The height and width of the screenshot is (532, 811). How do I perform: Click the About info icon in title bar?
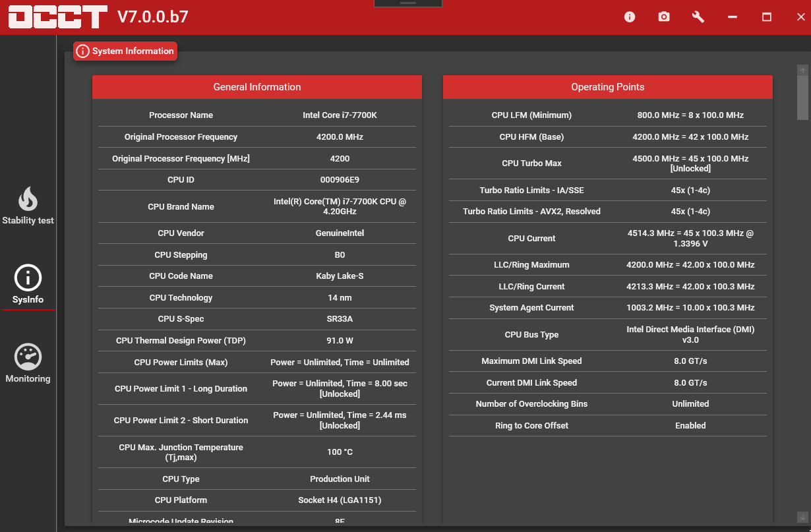click(630, 17)
